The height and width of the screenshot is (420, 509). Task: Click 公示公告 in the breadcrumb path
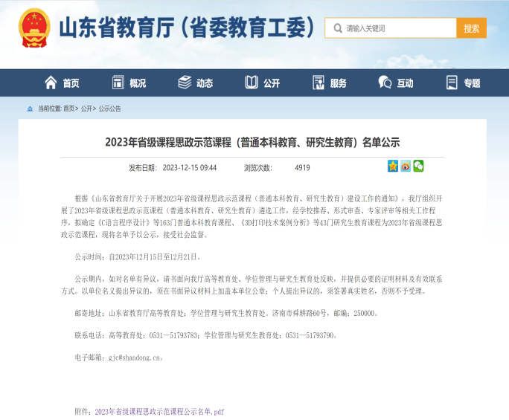pos(110,109)
